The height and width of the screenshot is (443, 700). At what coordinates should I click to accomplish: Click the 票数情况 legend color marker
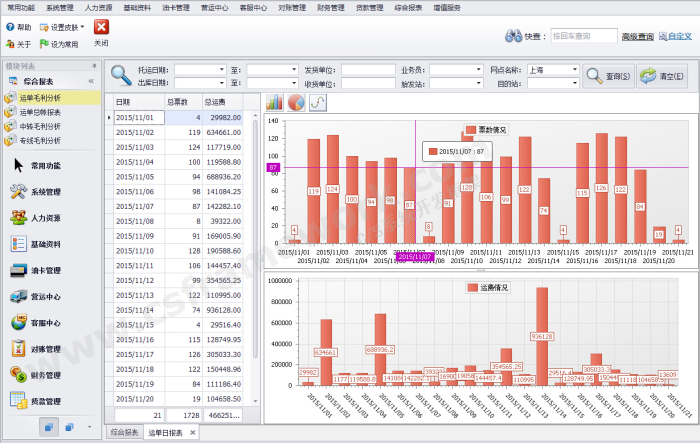[469, 129]
